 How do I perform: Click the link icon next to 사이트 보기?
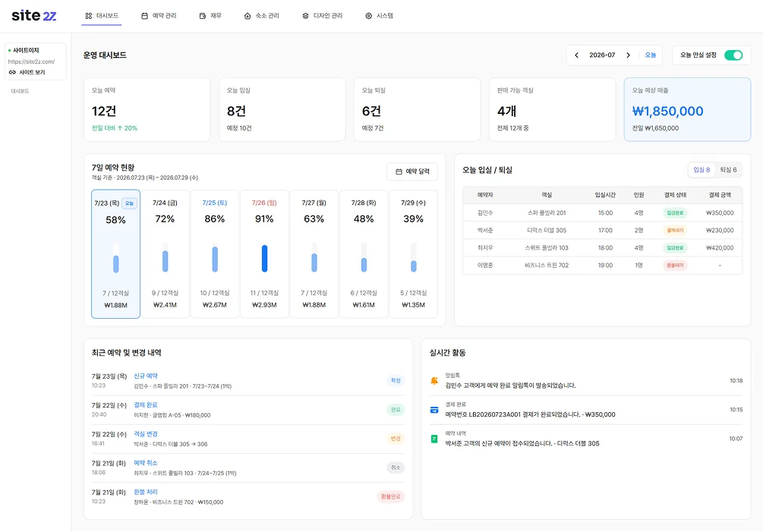(x=13, y=72)
